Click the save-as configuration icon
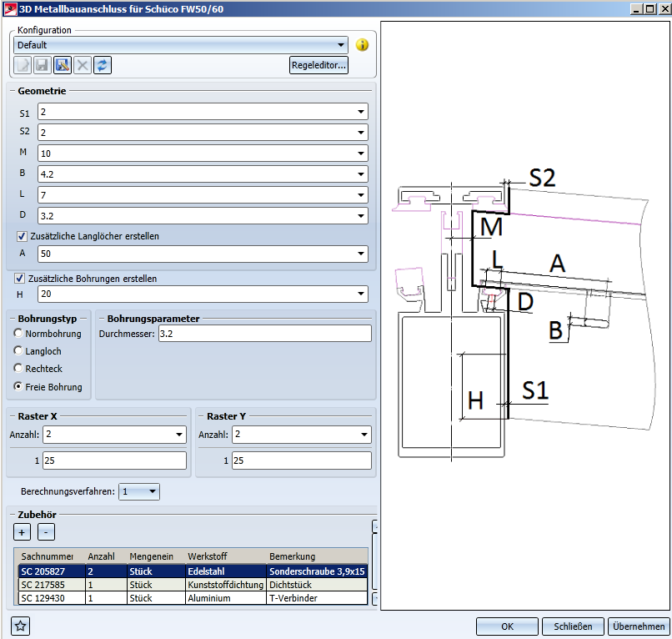This screenshot has width=672, height=639. tap(63, 65)
